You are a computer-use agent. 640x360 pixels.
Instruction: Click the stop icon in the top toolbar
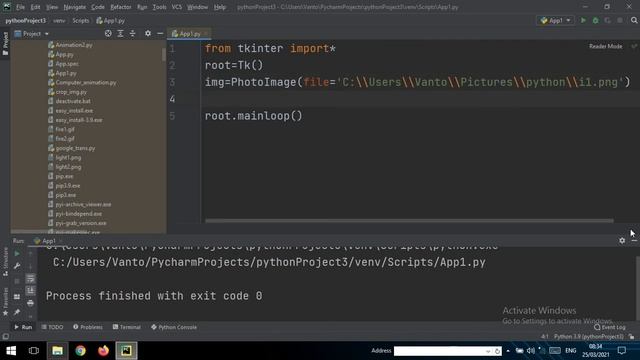click(620, 20)
